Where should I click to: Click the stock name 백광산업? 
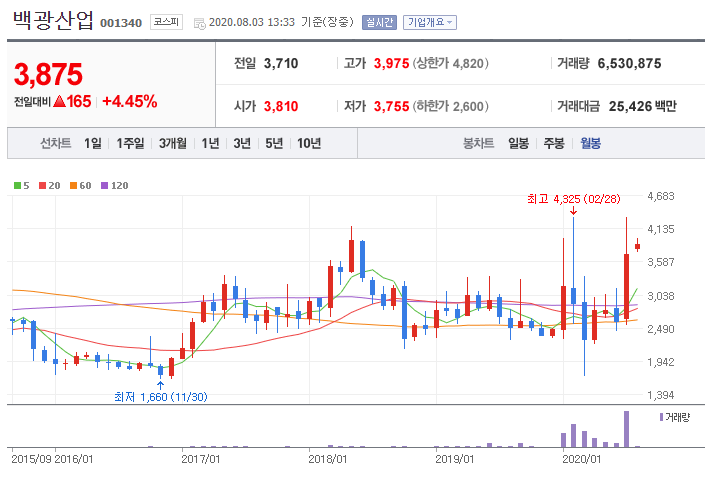53,20
